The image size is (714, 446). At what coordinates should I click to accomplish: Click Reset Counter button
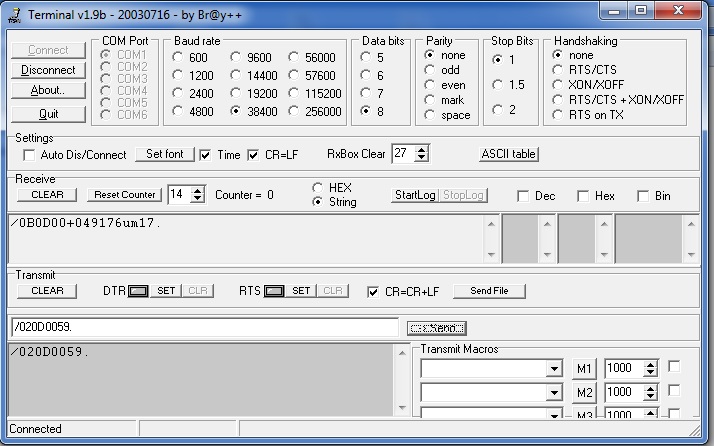click(124, 195)
